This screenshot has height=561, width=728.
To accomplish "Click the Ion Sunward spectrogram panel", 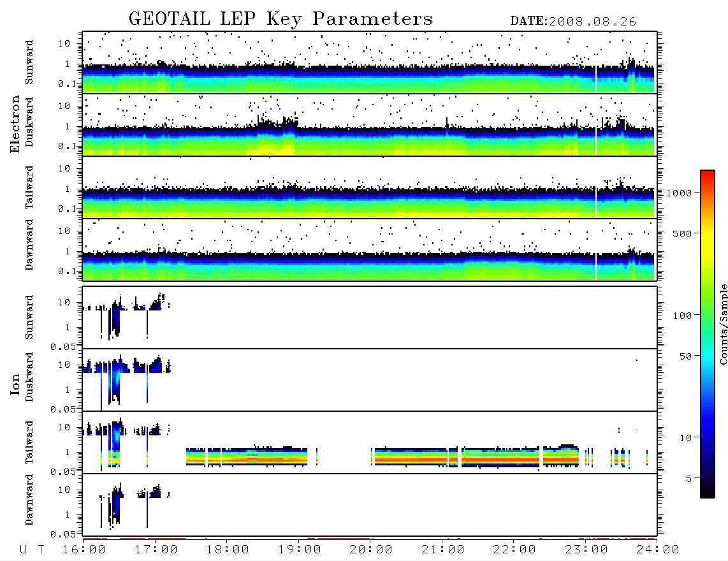I will (x=370, y=317).
